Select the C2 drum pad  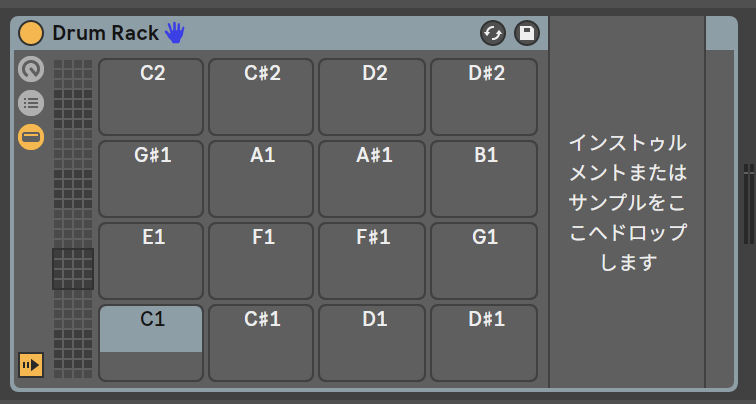coord(151,96)
